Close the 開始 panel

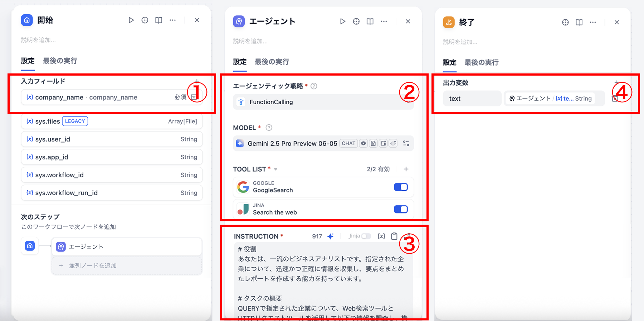click(x=197, y=20)
